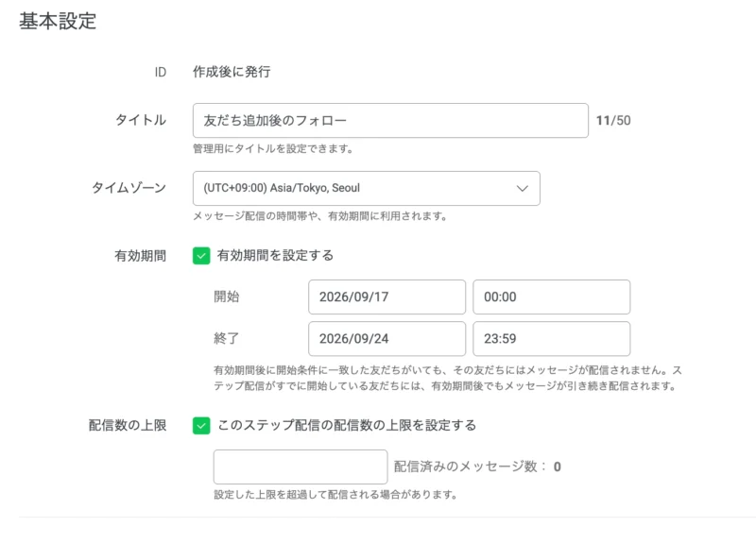Viewport: 756px width, 543px height.
Task: Click the タイトル field label
Action: point(141,120)
